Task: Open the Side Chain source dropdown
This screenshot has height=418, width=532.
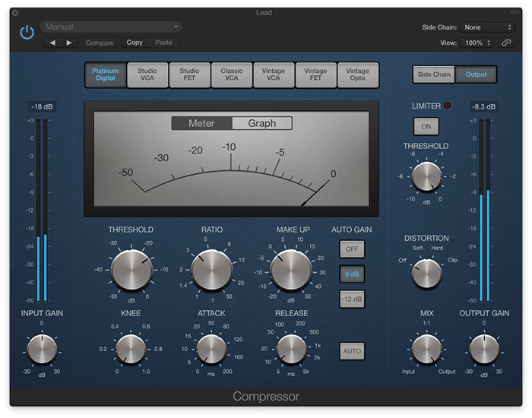Action: point(489,27)
